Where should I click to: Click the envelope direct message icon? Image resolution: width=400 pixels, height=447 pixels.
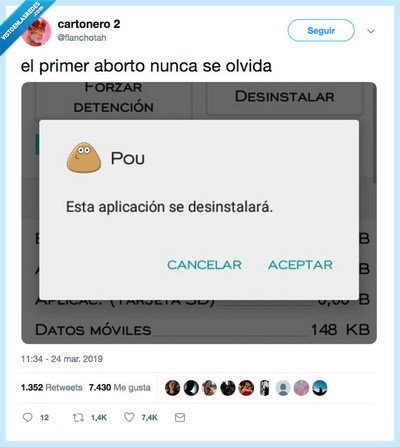pyautogui.click(x=180, y=417)
